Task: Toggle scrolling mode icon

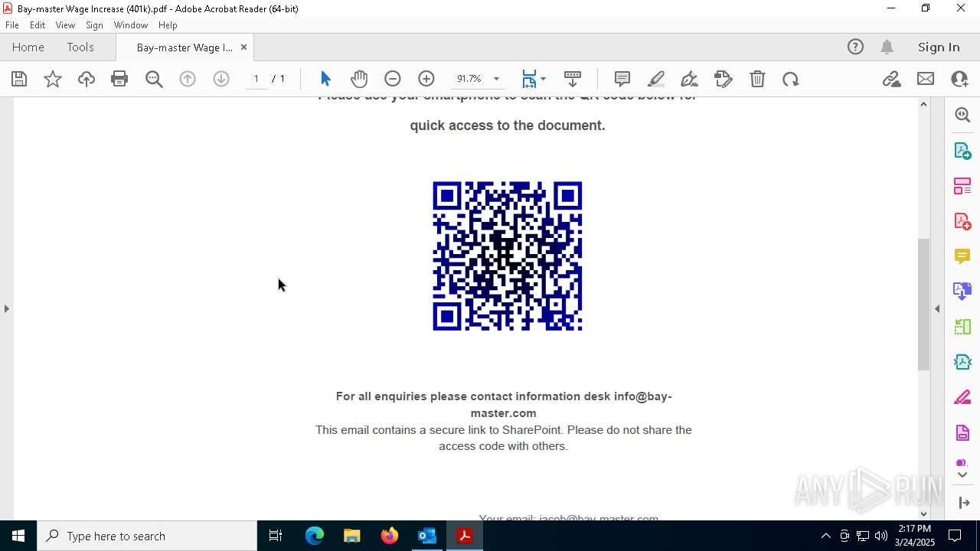Action: click(573, 79)
